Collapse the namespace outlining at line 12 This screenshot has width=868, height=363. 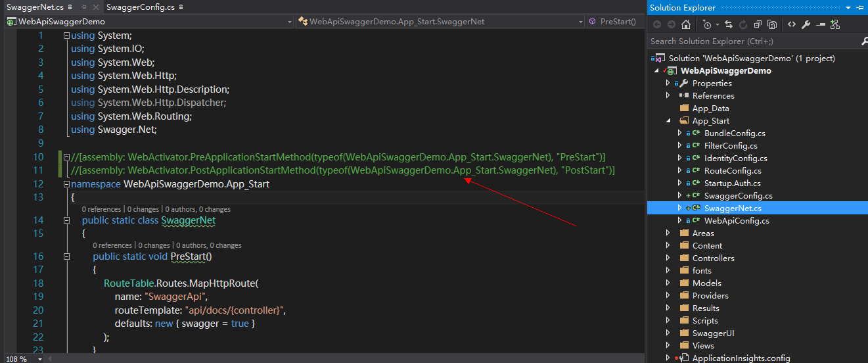(67, 183)
